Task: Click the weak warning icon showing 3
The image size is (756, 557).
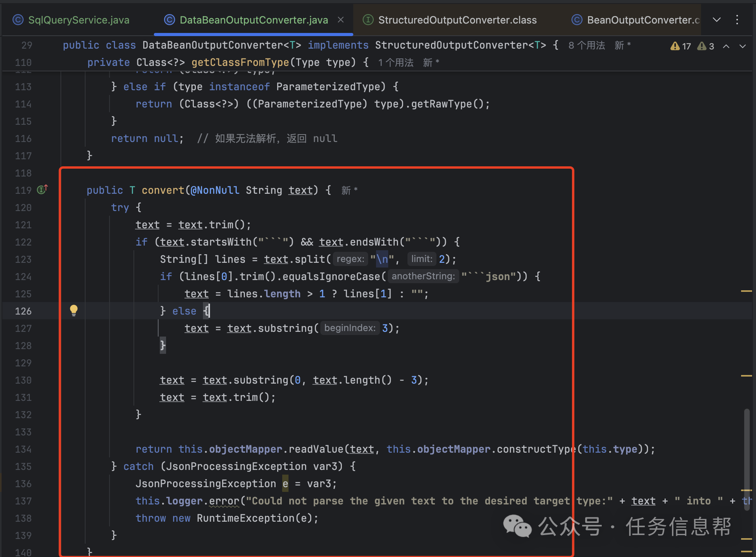Action: (702, 46)
